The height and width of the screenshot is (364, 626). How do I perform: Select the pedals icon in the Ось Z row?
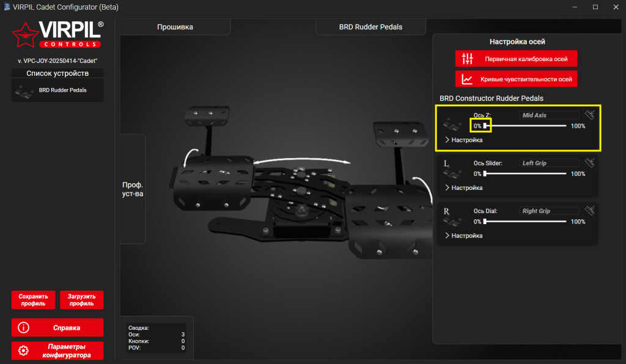pyautogui.click(x=452, y=123)
